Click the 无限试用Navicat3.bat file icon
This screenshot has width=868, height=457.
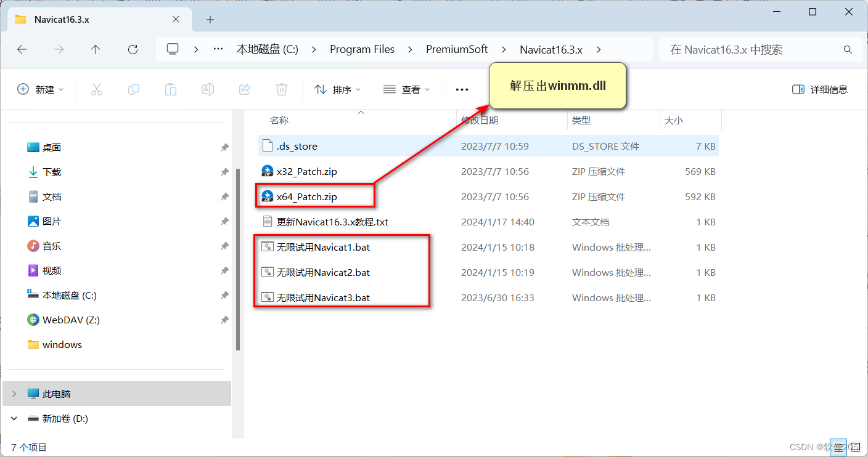[x=268, y=297]
